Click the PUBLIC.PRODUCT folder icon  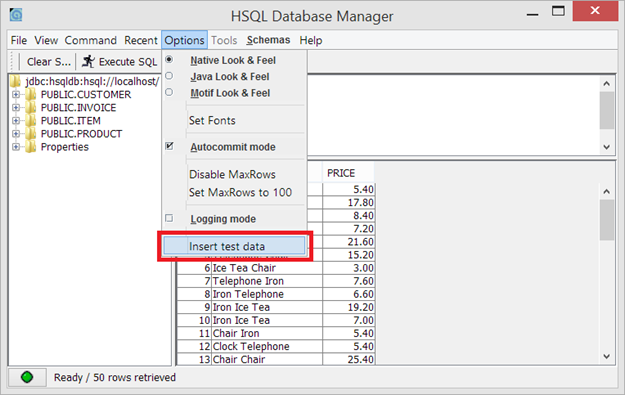[31, 134]
